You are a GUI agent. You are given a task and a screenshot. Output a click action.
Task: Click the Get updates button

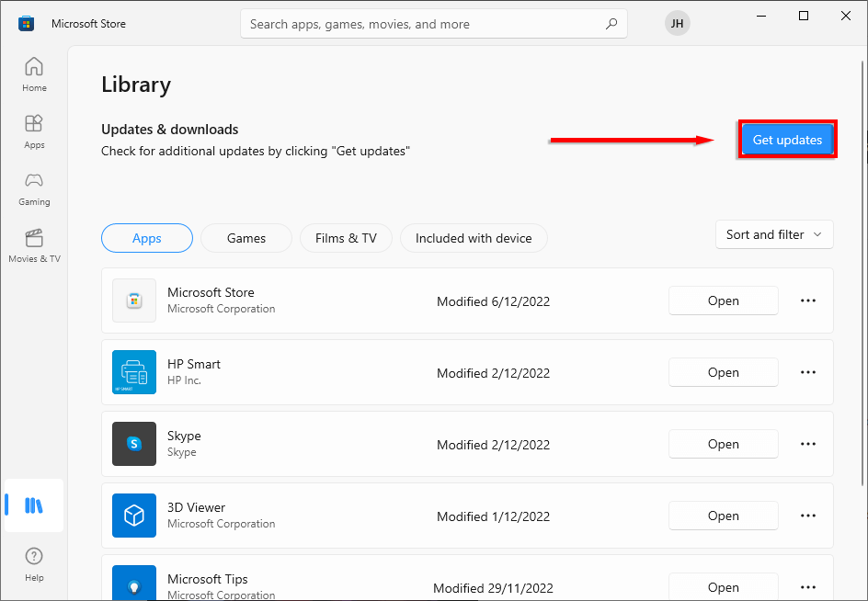point(787,140)
